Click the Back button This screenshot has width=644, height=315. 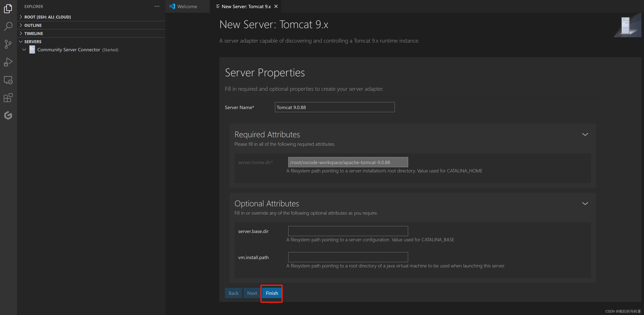click(x=233, y=293)
